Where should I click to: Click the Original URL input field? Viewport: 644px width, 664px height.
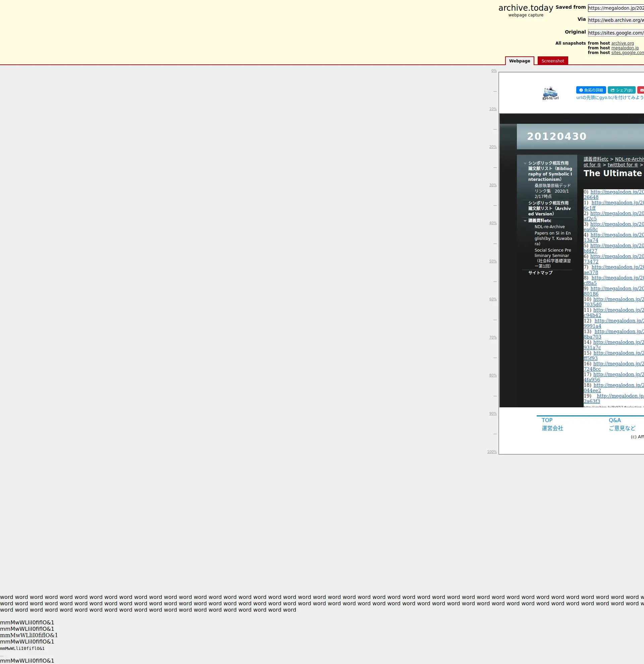[x=615, y=33]
